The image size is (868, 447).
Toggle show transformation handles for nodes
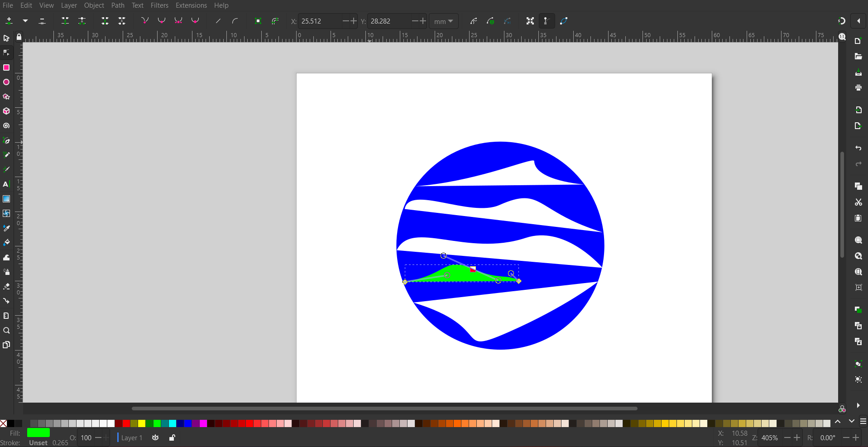(530, 21)
